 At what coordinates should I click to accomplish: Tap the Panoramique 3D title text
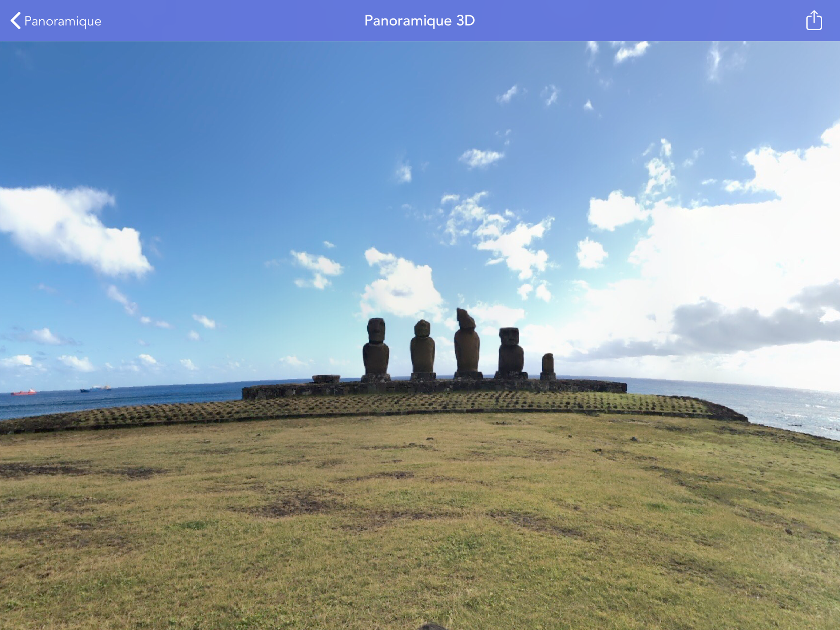point(419,21)
